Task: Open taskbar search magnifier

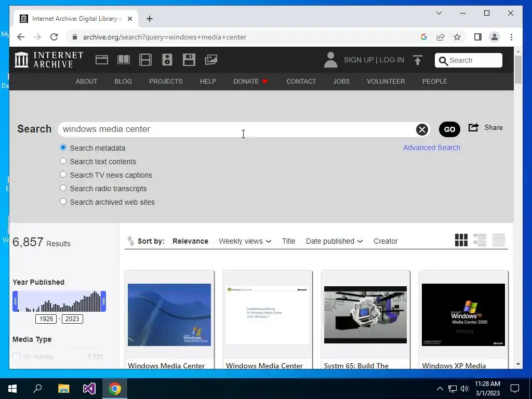Action: tap(37, 388)
